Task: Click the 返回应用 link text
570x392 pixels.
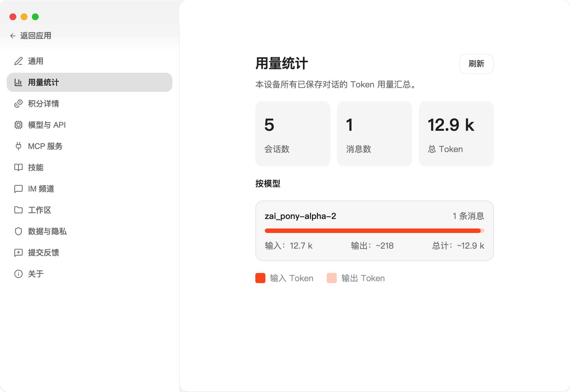Action: pyautogui.click(x=36, y=36)
